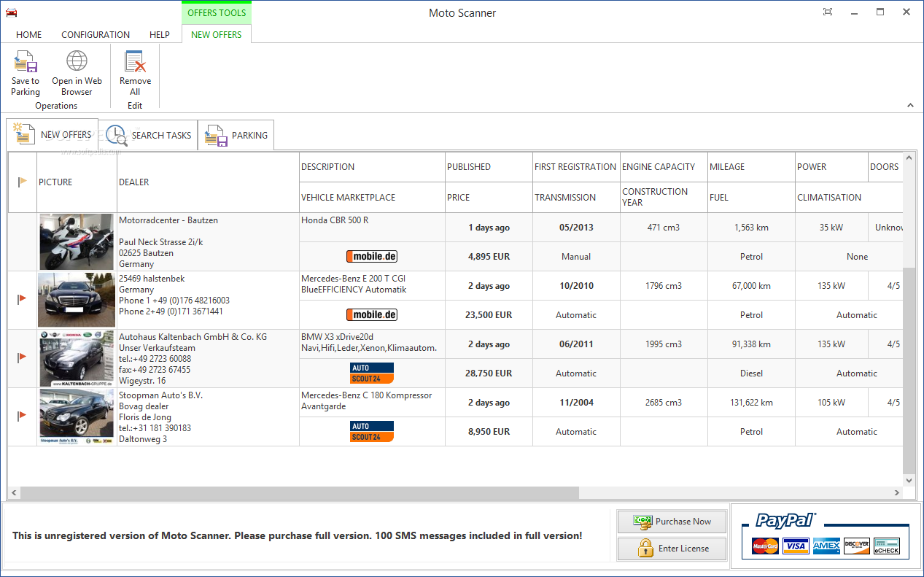Viewport: 924px width, 577px height.
Task: Click vertical scrollbar down arrow
Action: (909, 481)
